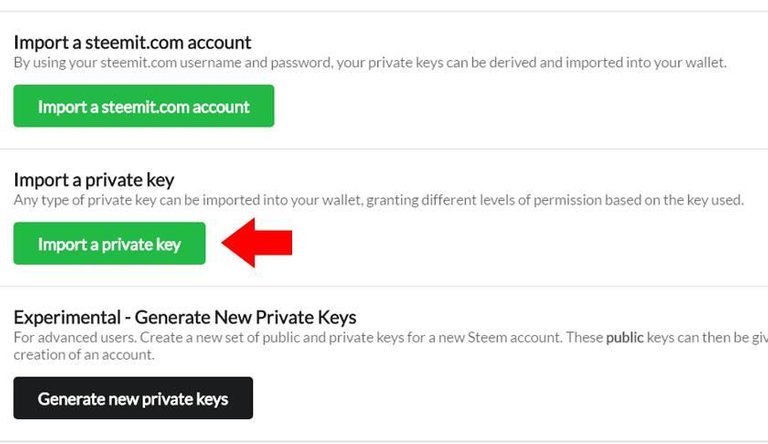Click the divider line above the private key section
This screenshot has width=768, height=444.
tap(384, 149)
